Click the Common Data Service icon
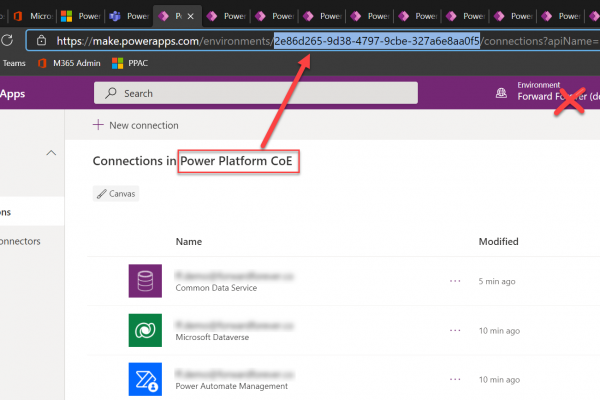Screen dimensions: 600x400 tap(145, 281)
